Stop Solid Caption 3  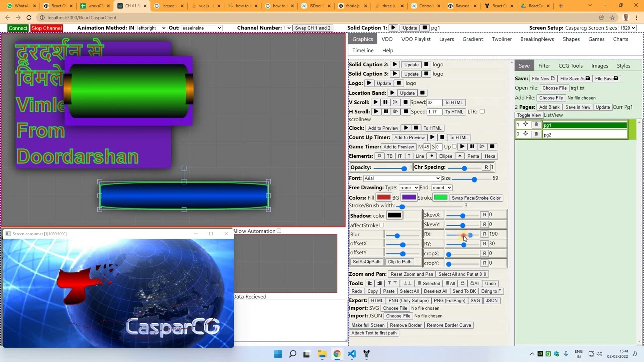tap(426, 74)
